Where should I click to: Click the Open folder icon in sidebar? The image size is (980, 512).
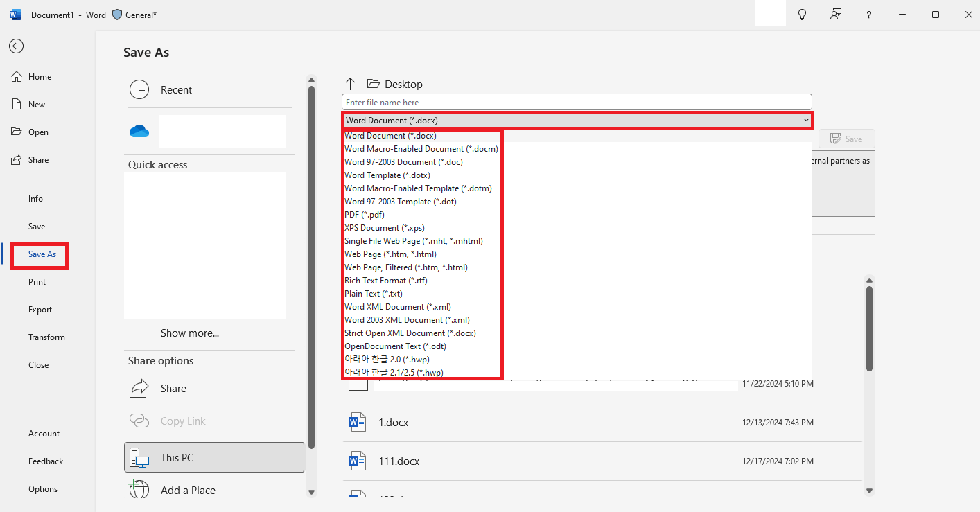[17, 132]
